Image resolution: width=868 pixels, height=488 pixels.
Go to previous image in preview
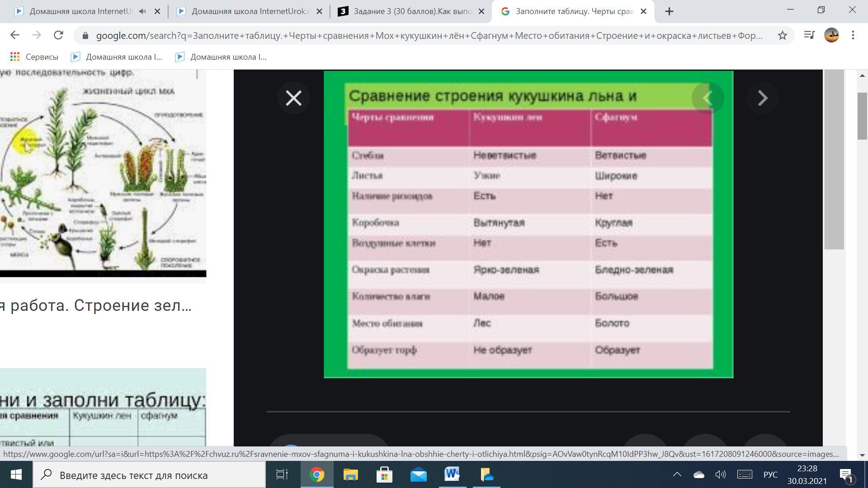click(x=708, y=98)
